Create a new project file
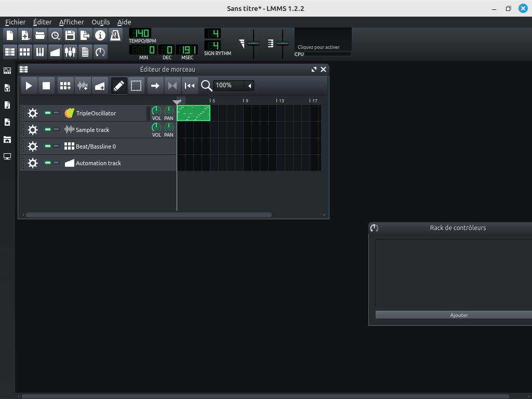Image resolution: width=532 pixels, height=399 pixels. [10, 35]
